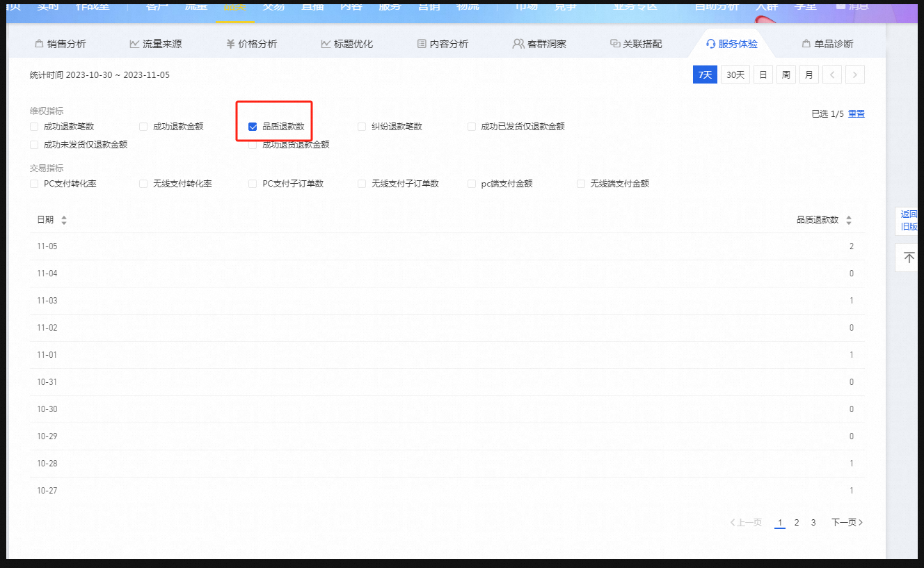Screen dimensions: 924x568
Task: Click the 日期 column header text
Action: point(45,219)
